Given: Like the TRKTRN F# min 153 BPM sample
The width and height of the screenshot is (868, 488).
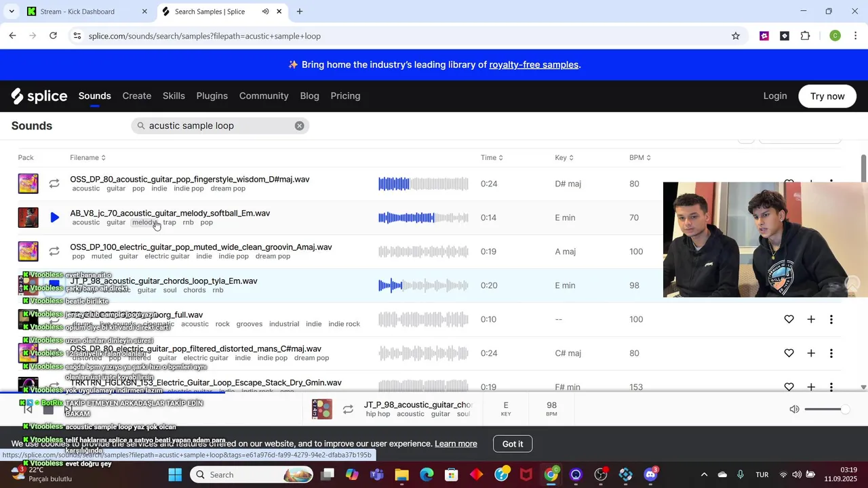Looking at the screenshot, I should [x=789, y=386].
